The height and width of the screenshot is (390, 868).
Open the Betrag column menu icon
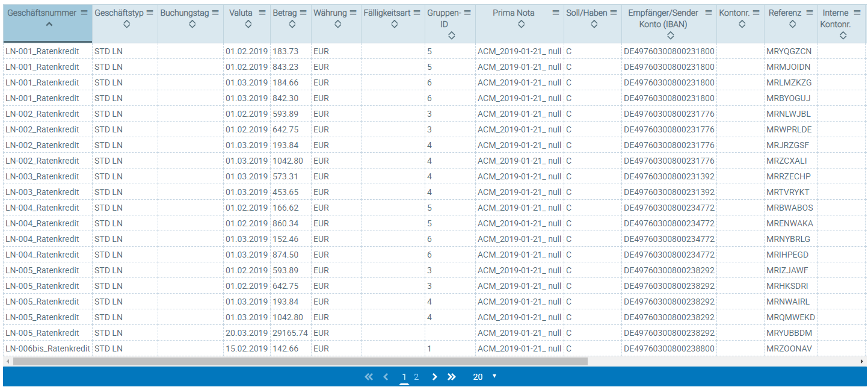[303, 13]
